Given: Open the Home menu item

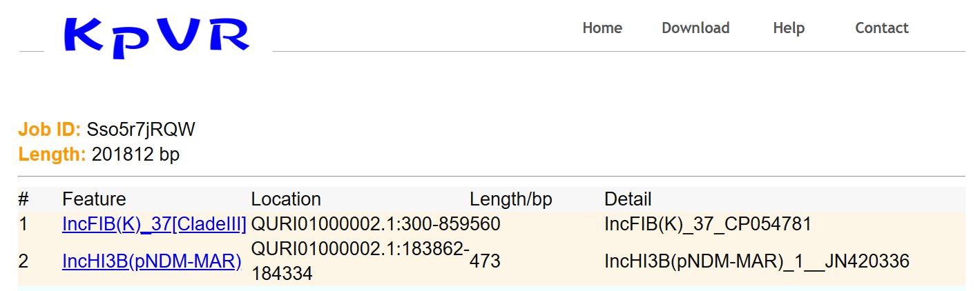Looking at the screenshot, I should [x=602, y=28].
